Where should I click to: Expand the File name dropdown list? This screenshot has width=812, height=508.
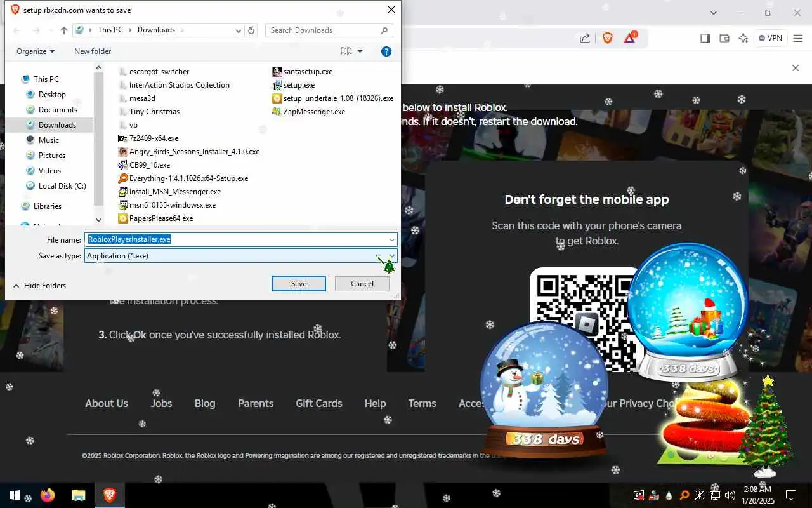(x=392, y=239)
